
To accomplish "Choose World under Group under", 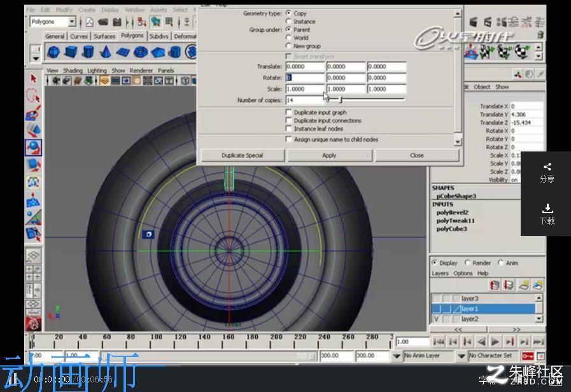I will tap(289, 38).
